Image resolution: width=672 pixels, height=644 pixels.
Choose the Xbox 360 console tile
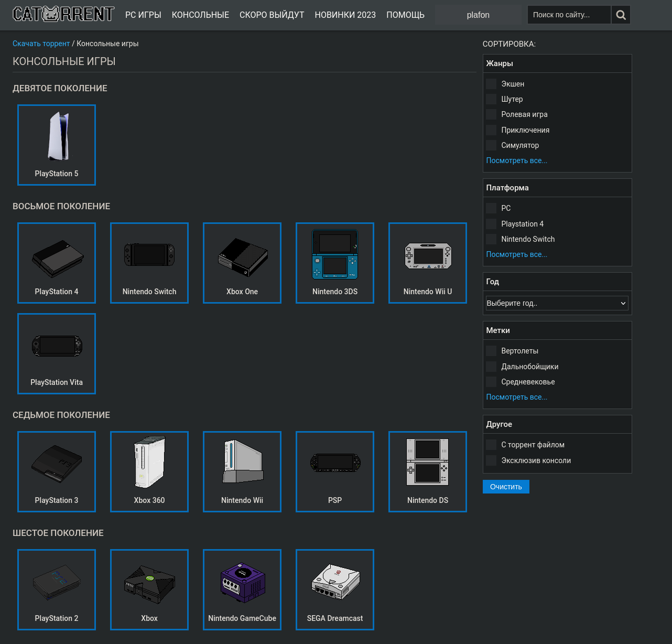pyautogui.click(x=149, y=471)
